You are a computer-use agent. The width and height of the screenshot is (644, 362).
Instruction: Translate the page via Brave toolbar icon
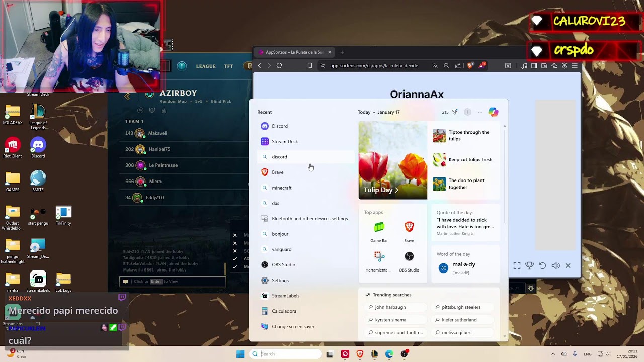435,65
